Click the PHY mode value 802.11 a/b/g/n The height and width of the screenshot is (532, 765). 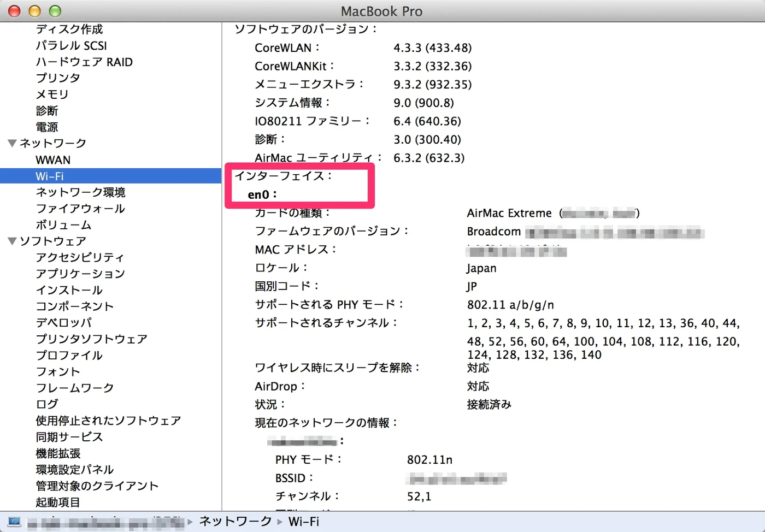click(x=510, y=305)
